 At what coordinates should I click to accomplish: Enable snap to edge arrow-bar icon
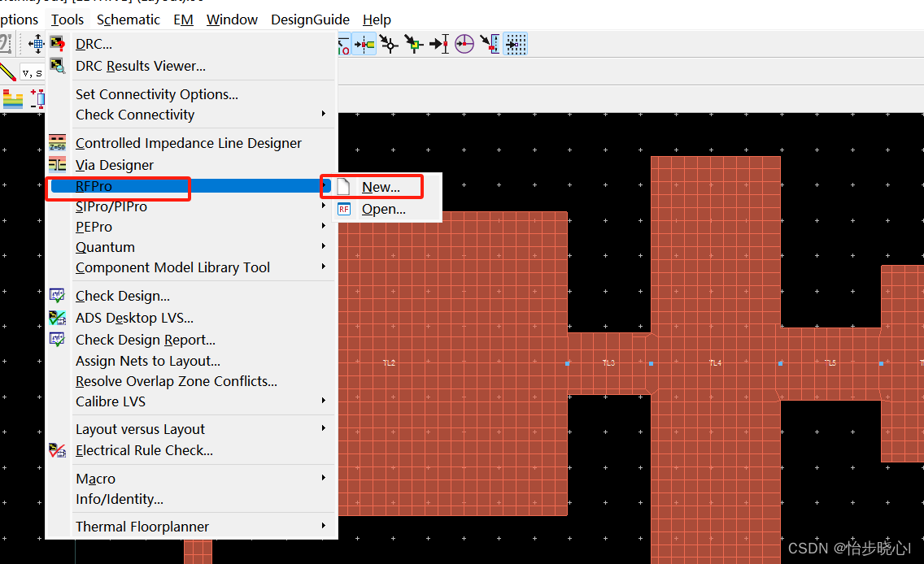pos(439,44)
